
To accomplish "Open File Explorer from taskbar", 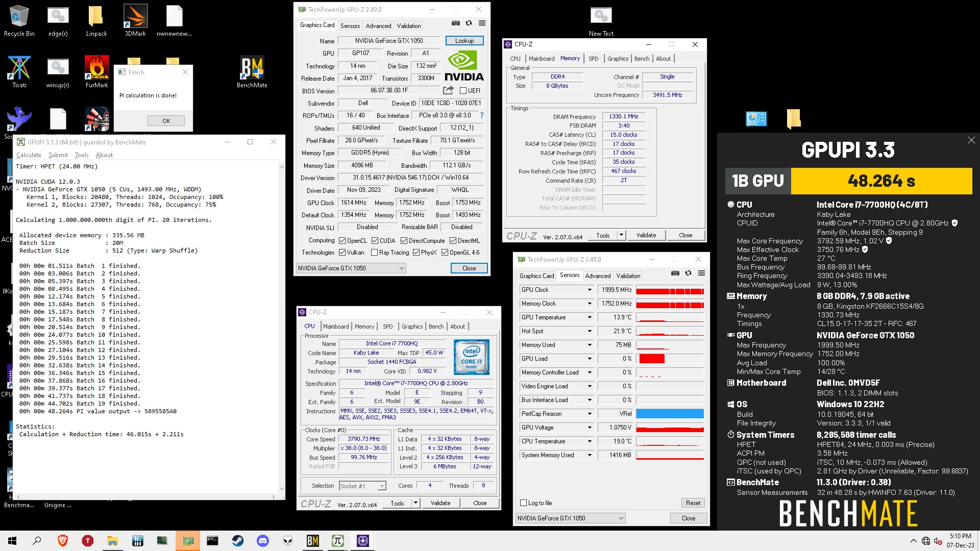I will click(112, 541).
